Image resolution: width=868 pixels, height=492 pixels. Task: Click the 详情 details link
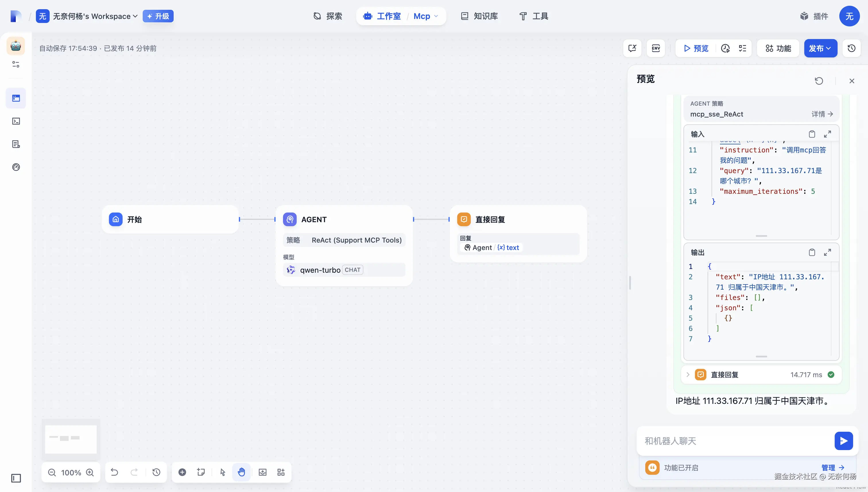tap(822, 114)
